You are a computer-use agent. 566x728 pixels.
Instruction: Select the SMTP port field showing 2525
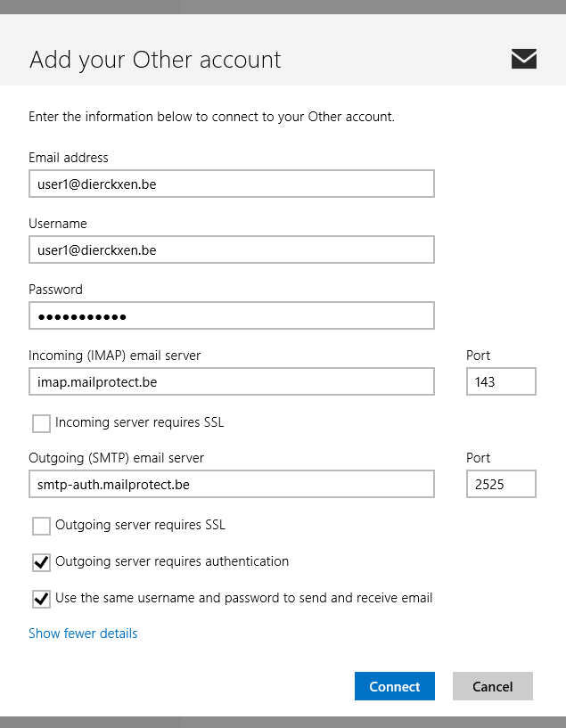(501, 484)
